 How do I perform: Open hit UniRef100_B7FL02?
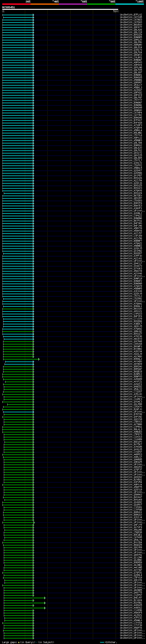[x=131, y=15]
